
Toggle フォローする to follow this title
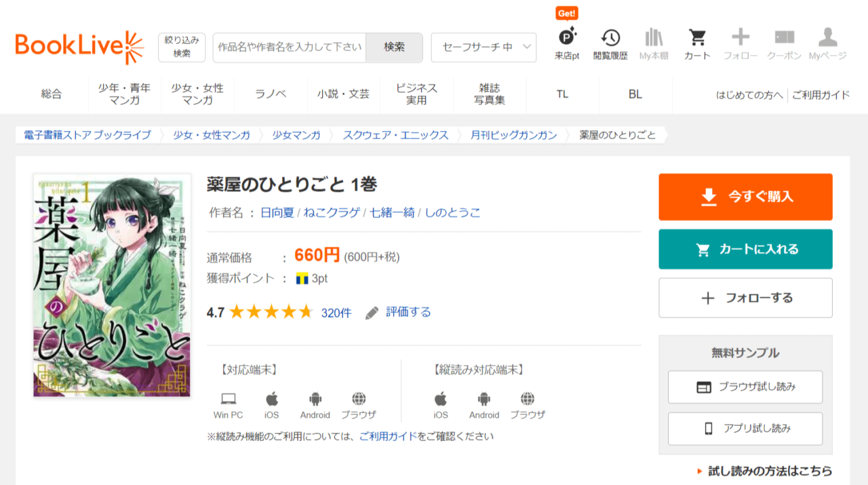745,298
